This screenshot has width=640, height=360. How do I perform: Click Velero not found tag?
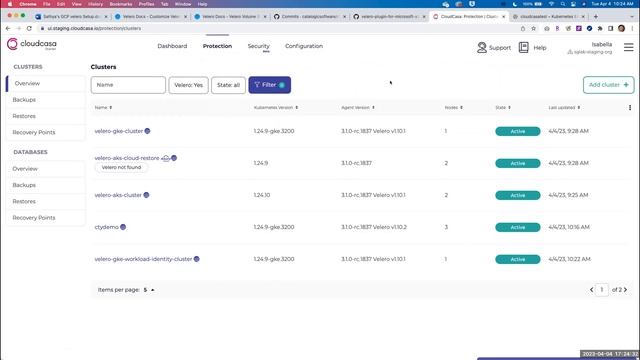click(x=121, y=167)
